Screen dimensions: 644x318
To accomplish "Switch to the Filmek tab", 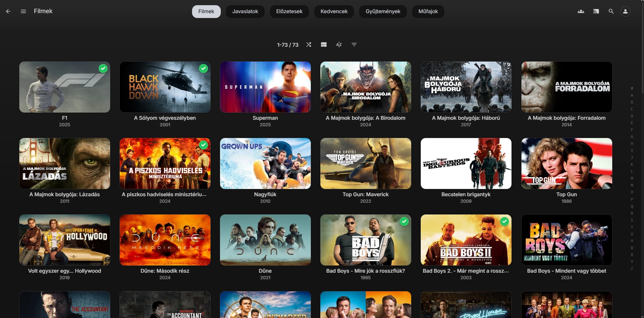I will tap(206, 11).
